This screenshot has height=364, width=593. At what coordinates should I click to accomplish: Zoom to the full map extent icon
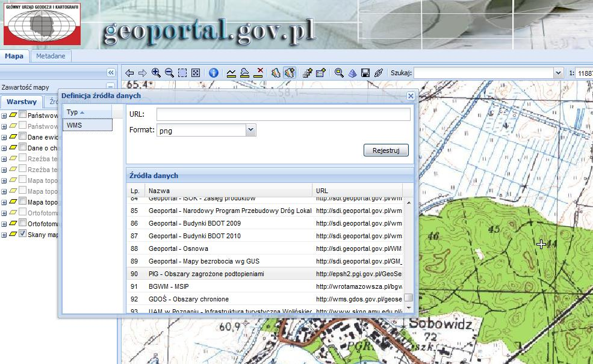(x=196, y=73)
